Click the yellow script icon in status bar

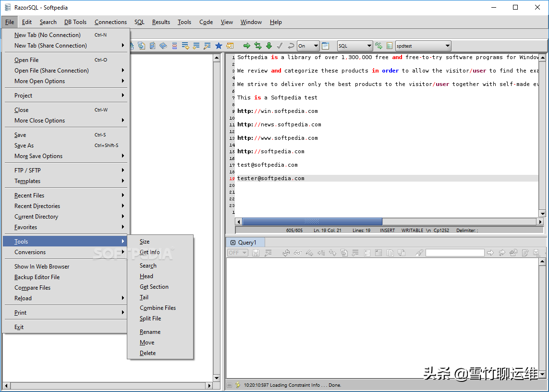tap(238, 385)
